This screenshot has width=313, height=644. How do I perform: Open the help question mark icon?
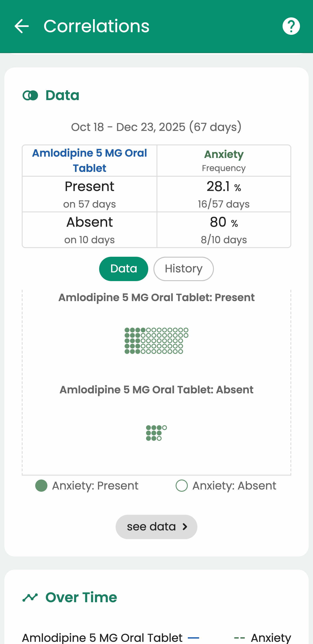291,26
